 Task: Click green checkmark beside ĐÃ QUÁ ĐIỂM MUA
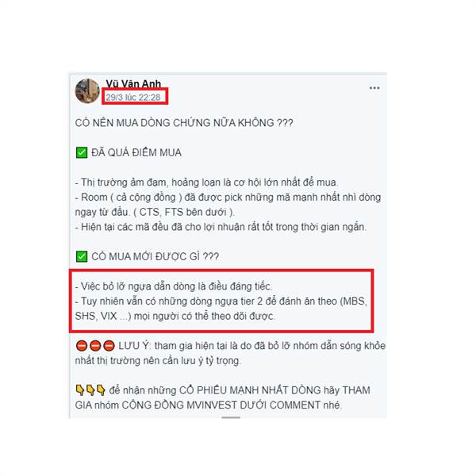(82, 152)
